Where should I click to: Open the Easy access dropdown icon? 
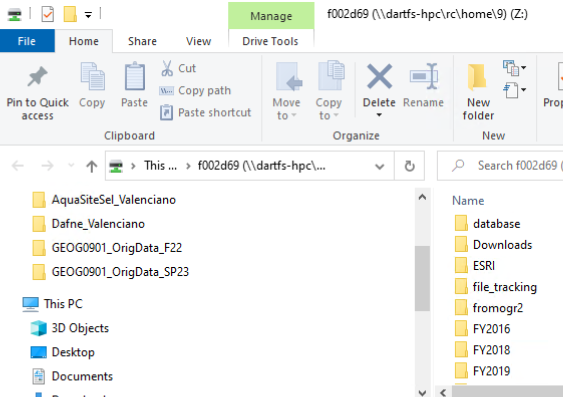(x=514, y=90)
